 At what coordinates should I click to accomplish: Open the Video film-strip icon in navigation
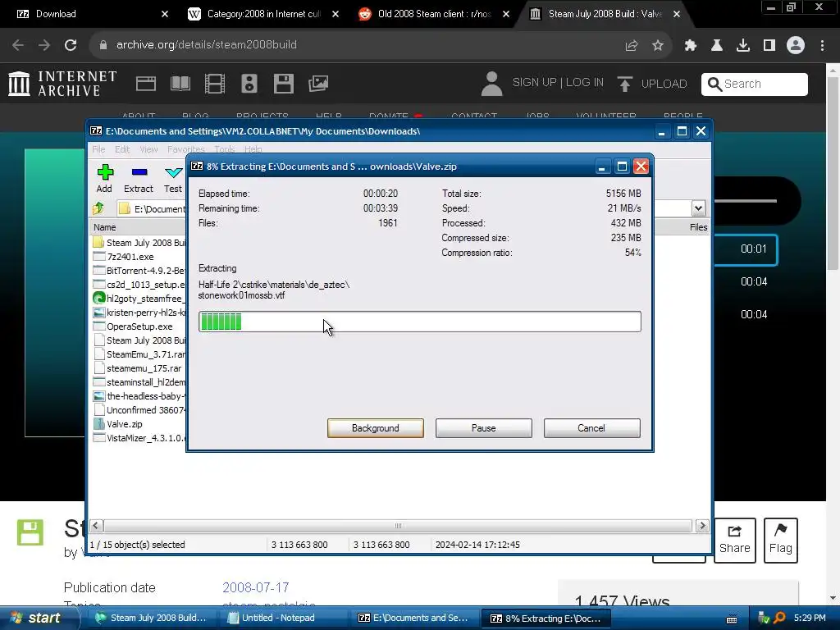tap(215, 84)
